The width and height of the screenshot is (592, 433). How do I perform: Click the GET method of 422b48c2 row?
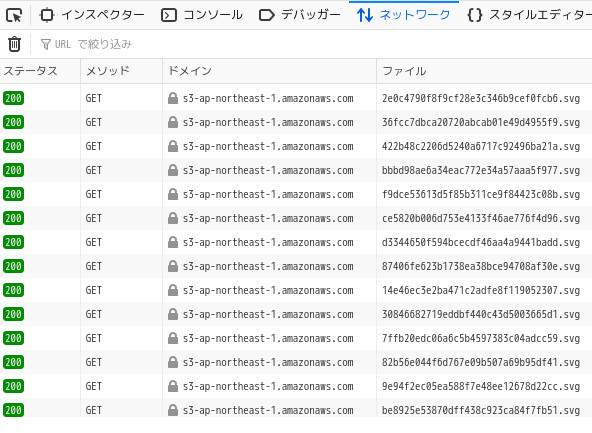(94, 146)
